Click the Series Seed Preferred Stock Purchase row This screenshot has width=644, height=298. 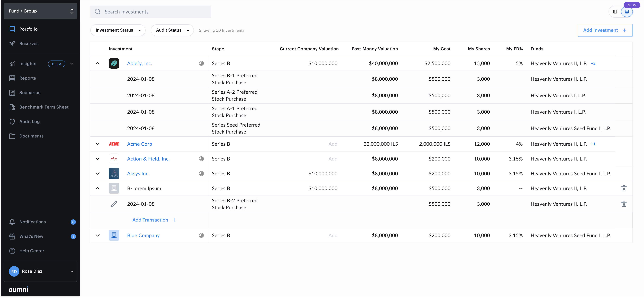click(x=361, y=128)
